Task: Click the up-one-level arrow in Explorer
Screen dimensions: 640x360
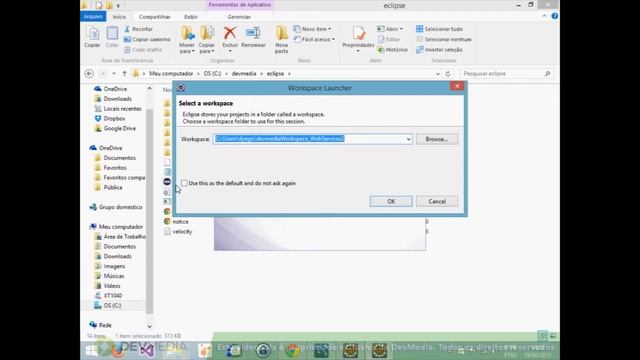Action: coord(124,73)
